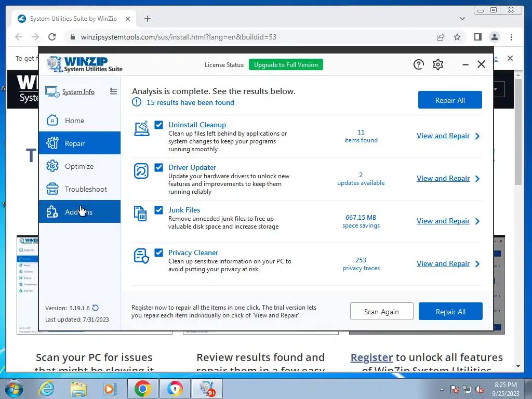Select Home in WinZip sidebar

[79, 121]
